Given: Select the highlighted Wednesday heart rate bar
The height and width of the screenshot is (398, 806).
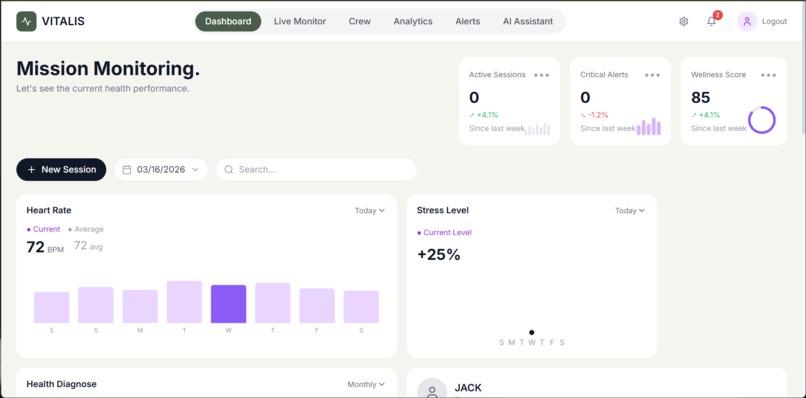Looking at the screenshot, I should coord(228,304).
